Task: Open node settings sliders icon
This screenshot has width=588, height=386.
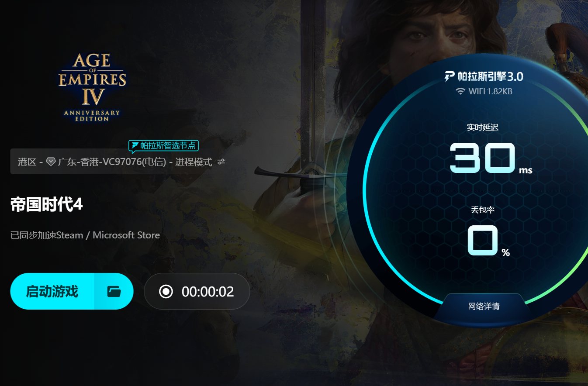Action: coord(221,162)
